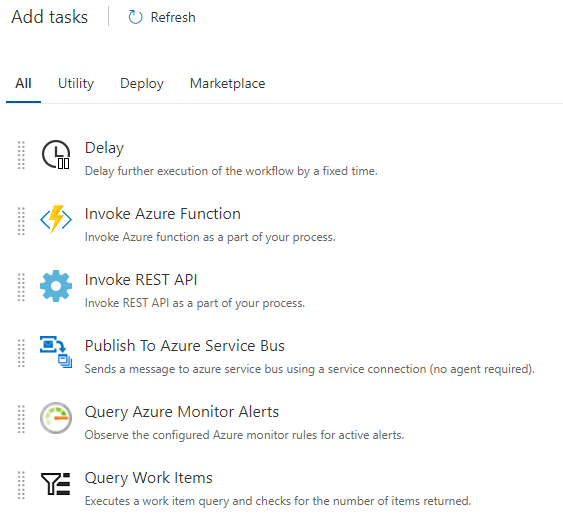Screen dimensions: 563x529
Task: Select the Publish To Azure Service Bus title
Action: click(185, 346)
